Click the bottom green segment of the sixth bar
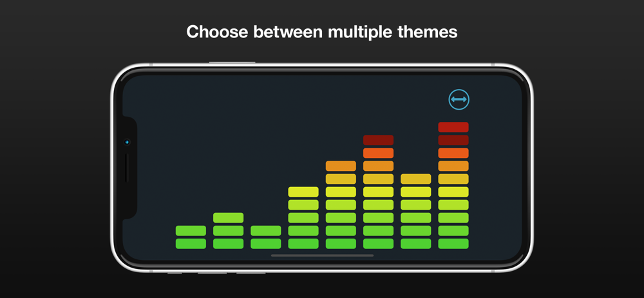Image resolution: width=644 pixels, height=298 pixels. click(x=378, y=243)
